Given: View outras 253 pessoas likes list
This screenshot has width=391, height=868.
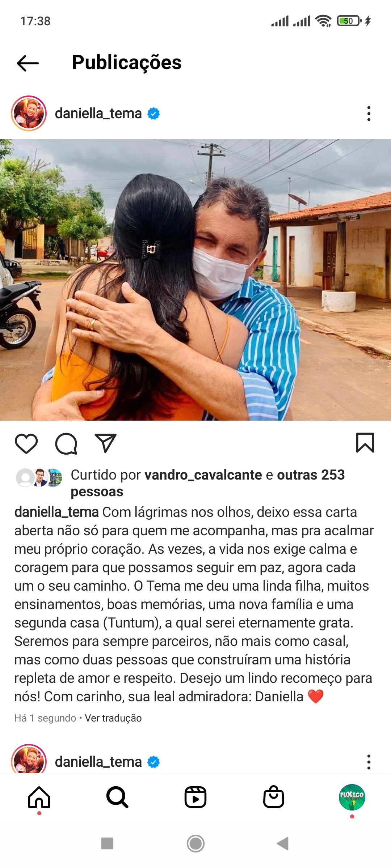Looking at the screenshot, I should (x=207, y=483).
